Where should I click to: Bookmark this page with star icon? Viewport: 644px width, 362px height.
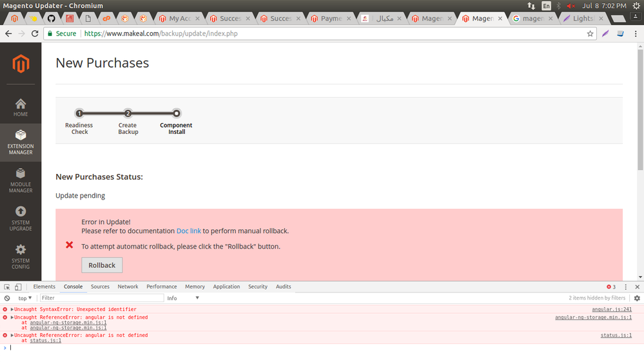click(590, 33)
